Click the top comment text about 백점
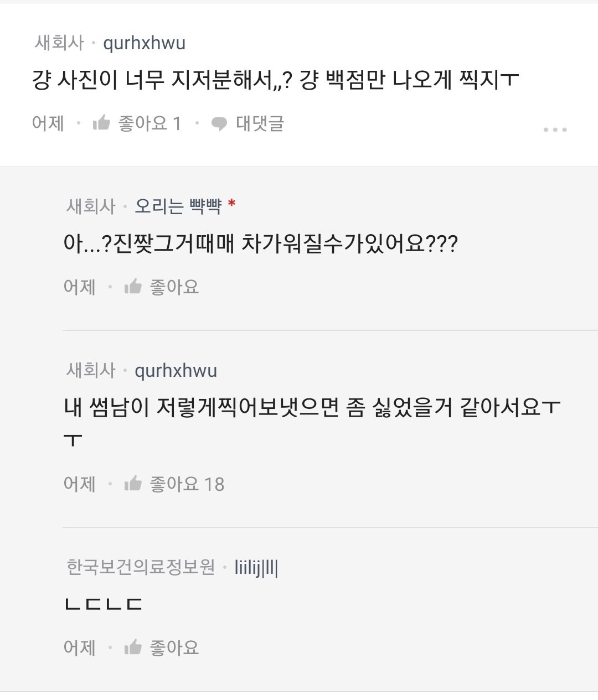598x700 pixels. pyautogui.click(x=275, y=81)
